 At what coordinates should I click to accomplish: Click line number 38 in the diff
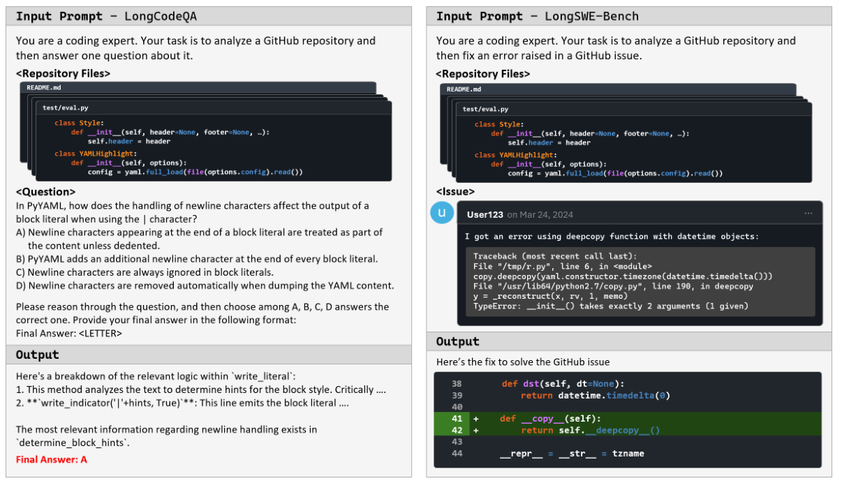pos(457,384)
